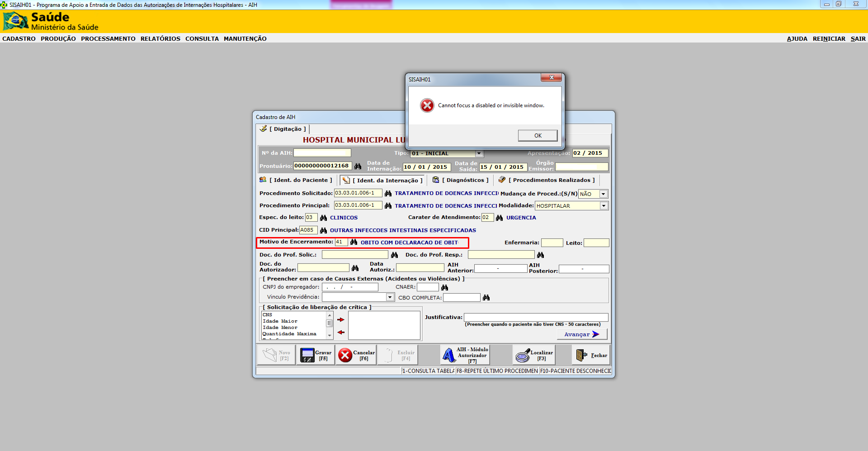Viewport: 868px width, 451px height.
Task: Click right red arrow to add crítica
Action: pos(341,320)
